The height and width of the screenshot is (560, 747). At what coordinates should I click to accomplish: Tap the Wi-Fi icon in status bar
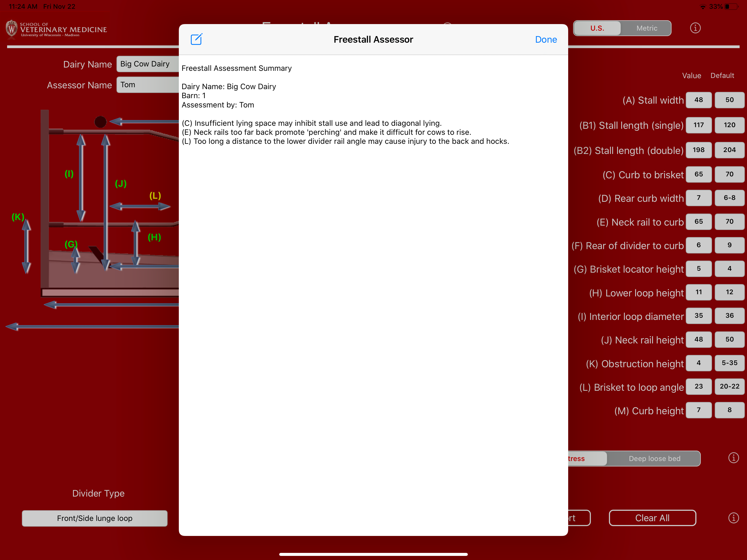tap(703, 7)
